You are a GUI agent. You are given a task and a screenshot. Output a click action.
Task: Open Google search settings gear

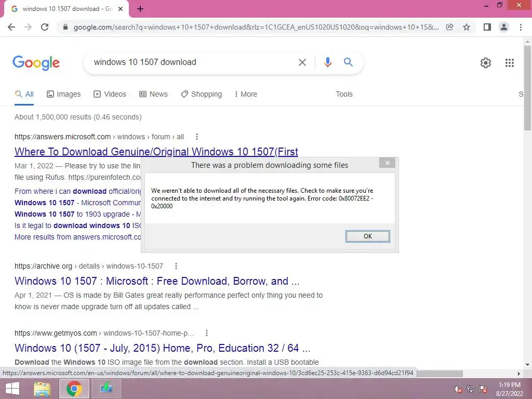(x=486, y=63)
